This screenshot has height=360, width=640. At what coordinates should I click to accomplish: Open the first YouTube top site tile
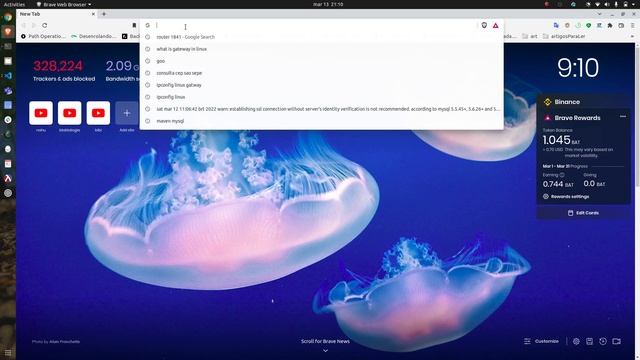click(x=41, y=113)
